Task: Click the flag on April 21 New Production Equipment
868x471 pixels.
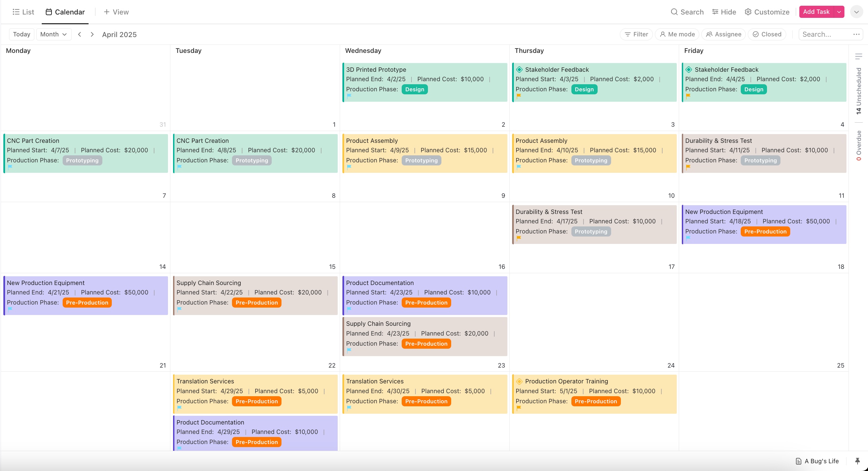Action: (x=10, y=310)
